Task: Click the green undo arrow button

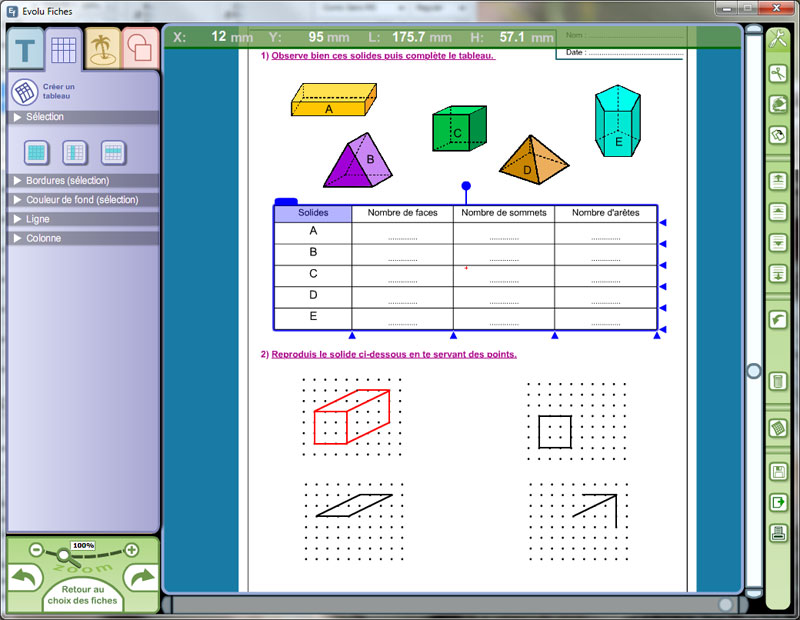Action: pyautogui.click(x=24, y=577)
